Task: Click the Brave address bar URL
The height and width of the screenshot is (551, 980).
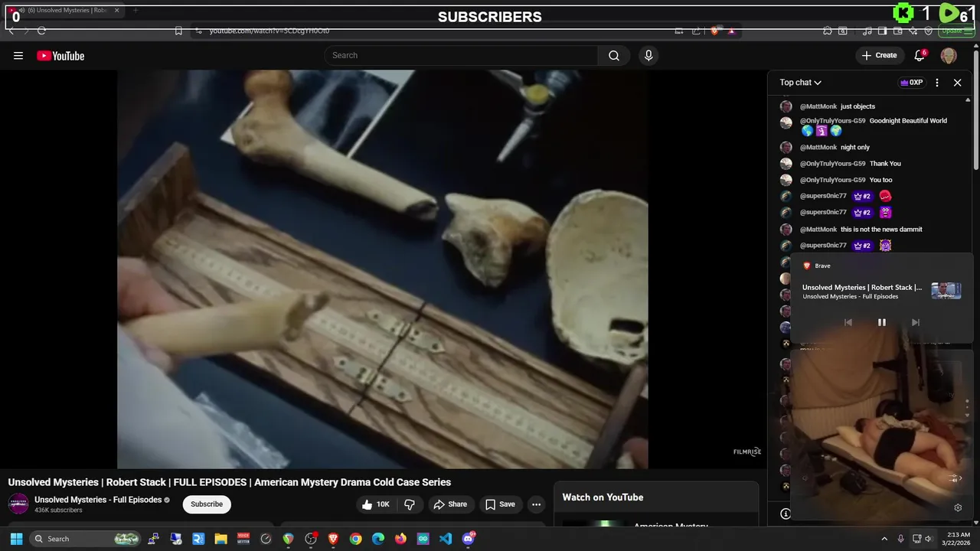Action: tap(269, 31)
